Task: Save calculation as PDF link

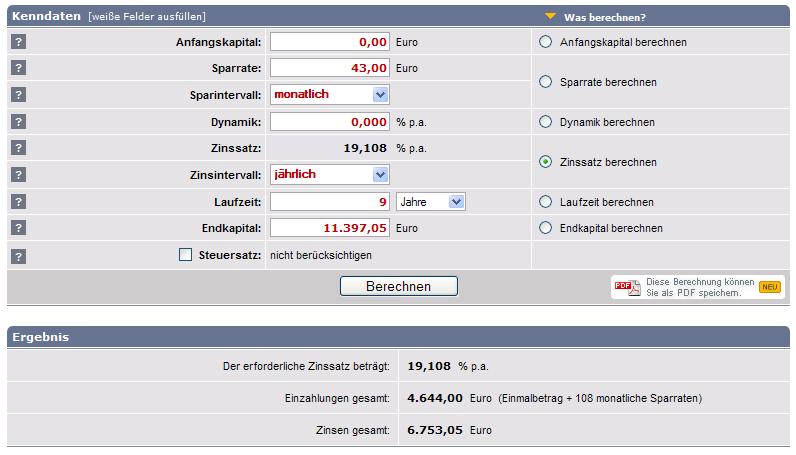Action: [700, 287]
